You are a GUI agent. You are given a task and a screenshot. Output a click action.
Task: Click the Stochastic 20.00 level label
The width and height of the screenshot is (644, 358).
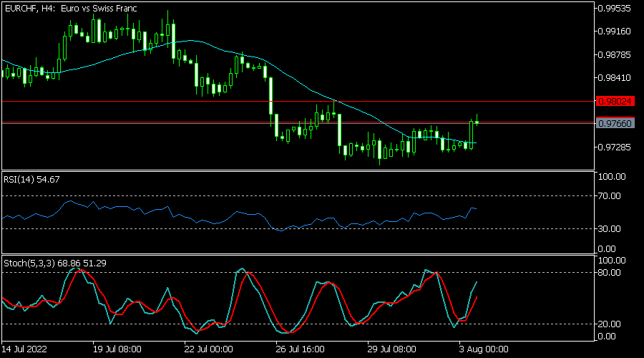[x=610, y=324]
